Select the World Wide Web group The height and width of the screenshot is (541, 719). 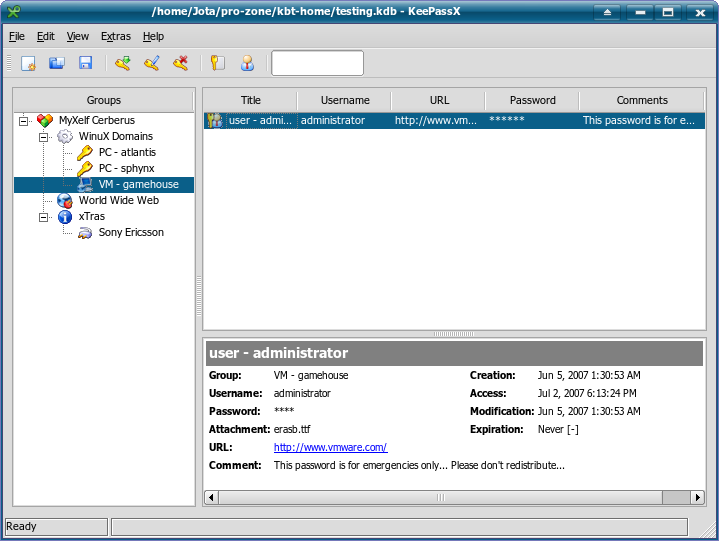(119, 201)
